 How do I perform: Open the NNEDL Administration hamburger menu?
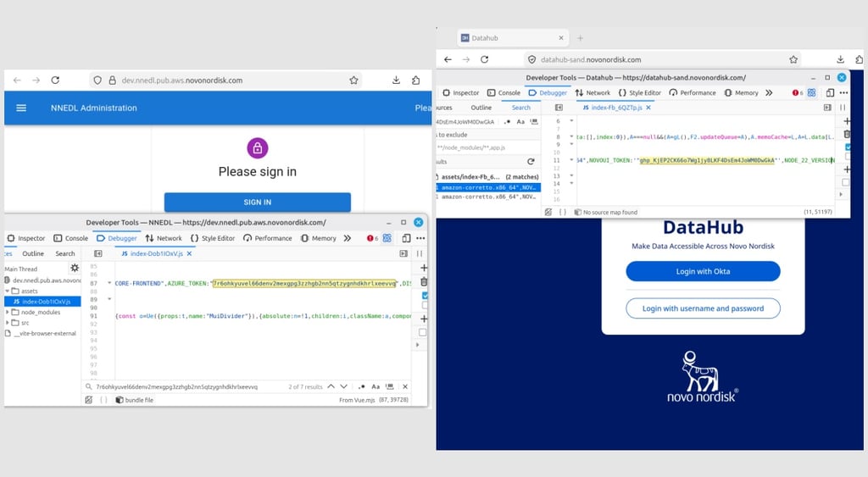(x=21, y=108)
